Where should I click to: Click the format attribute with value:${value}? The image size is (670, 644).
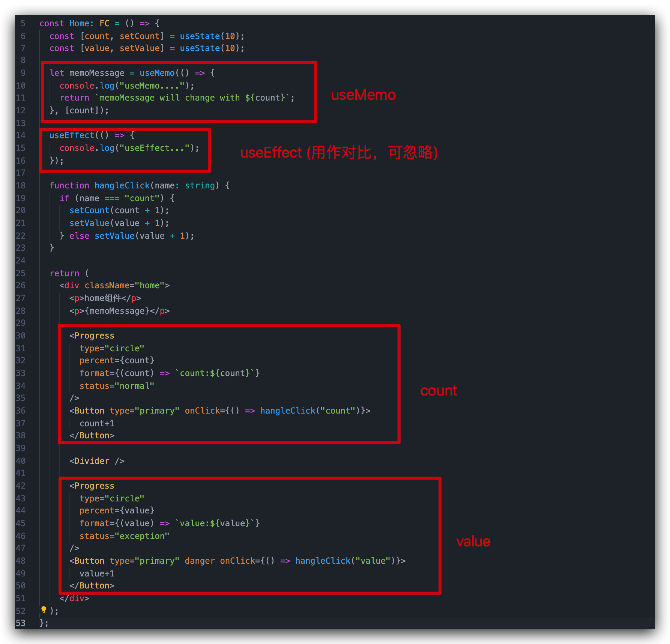pyautogui.click(x=170, y=524)
